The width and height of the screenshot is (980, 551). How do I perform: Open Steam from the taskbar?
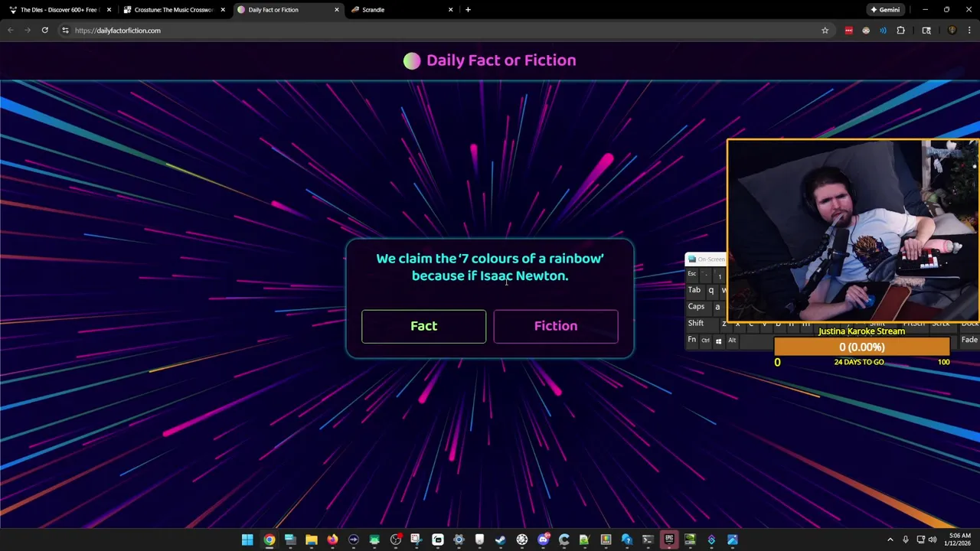pyautogui.click(x=500, y=540)
